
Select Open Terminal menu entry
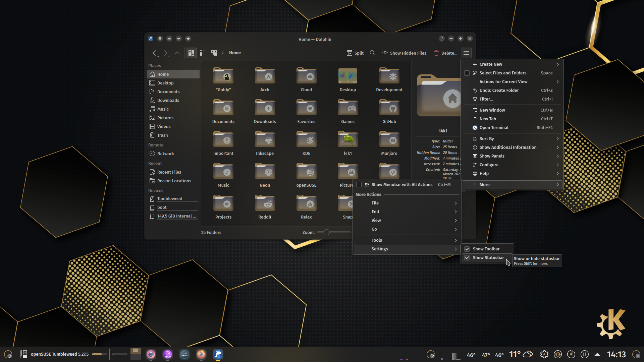(x=513, y=127)
